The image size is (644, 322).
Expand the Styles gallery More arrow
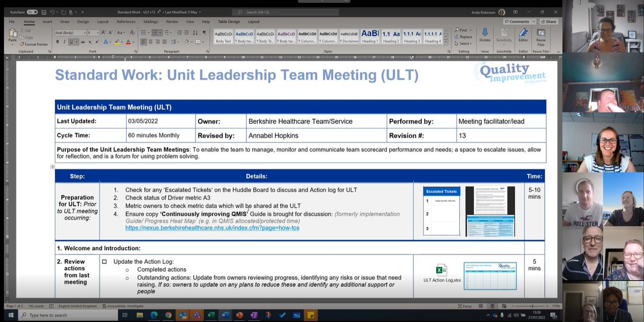click(x=446, y=41)
